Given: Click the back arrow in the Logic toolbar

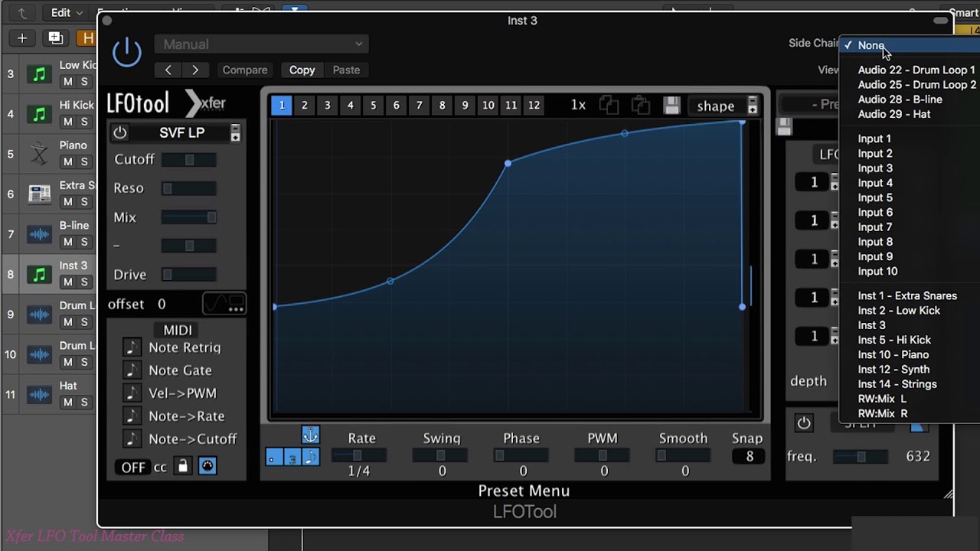Looking at the screenshot, I should tap(22, 12).
